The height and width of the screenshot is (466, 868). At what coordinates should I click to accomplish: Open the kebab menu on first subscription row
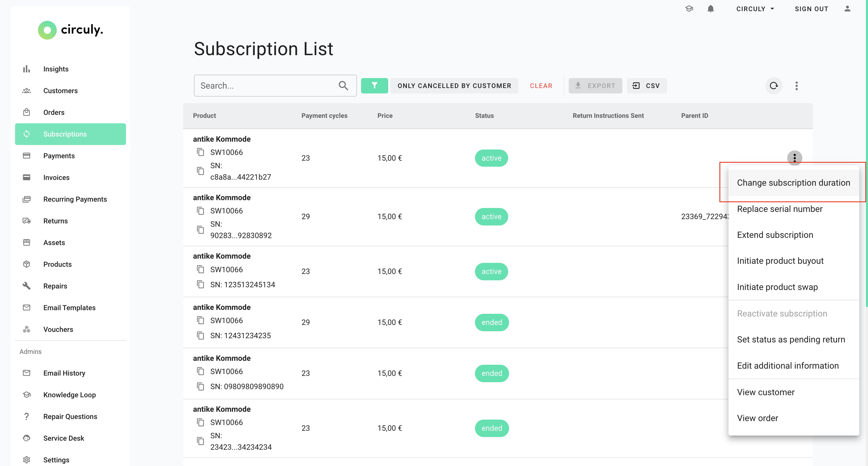[x=795, y=158]
